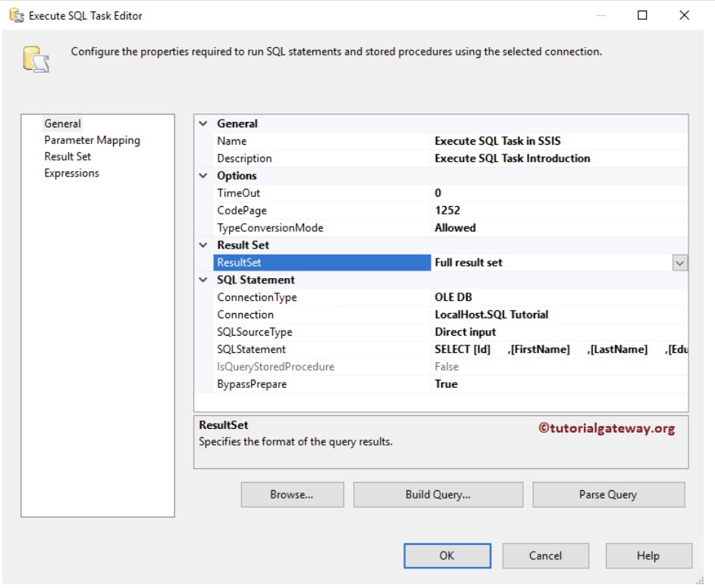
Task: Select the Connection value LocalHost.SQL Tutorial
Action: [x=560, y=314]
